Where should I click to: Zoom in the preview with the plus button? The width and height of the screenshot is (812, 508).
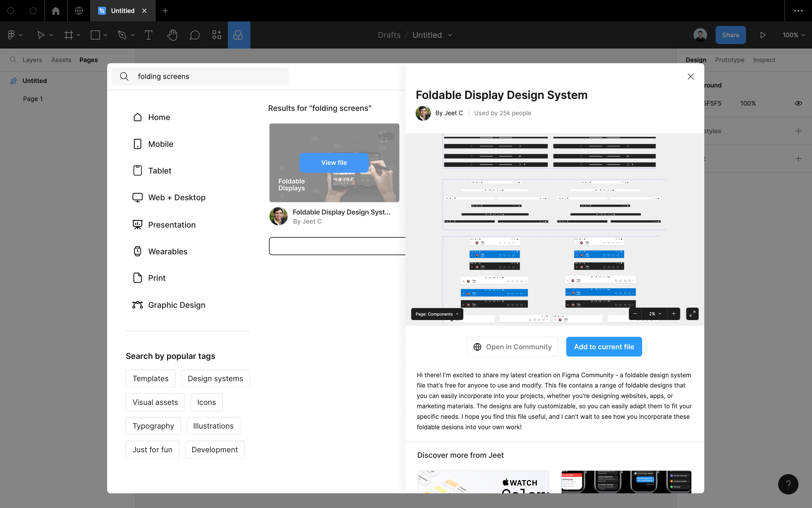click(673, 314)
